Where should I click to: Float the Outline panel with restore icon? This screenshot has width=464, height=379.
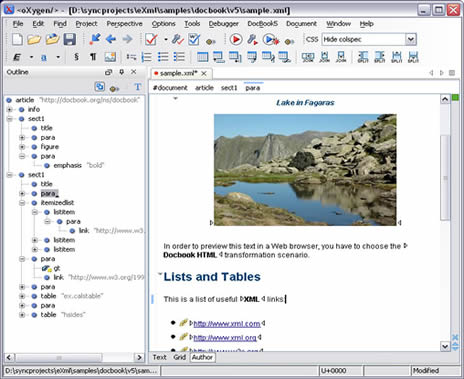click(108, 72)
